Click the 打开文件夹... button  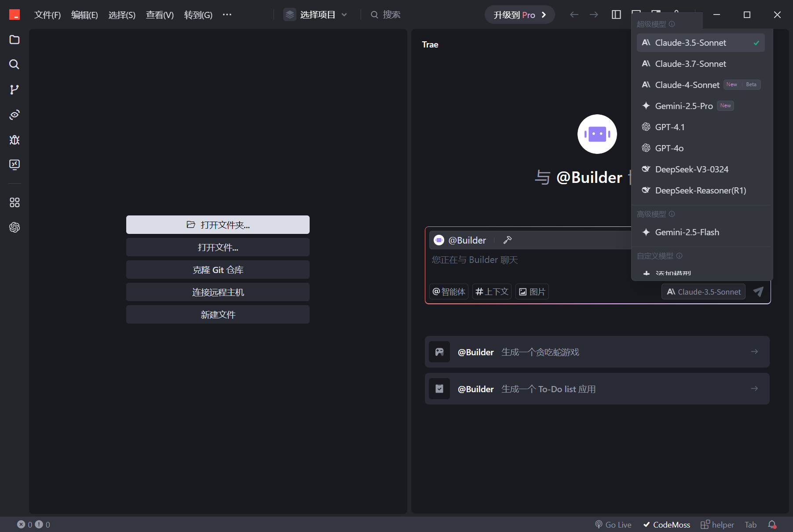coord(218,225)
